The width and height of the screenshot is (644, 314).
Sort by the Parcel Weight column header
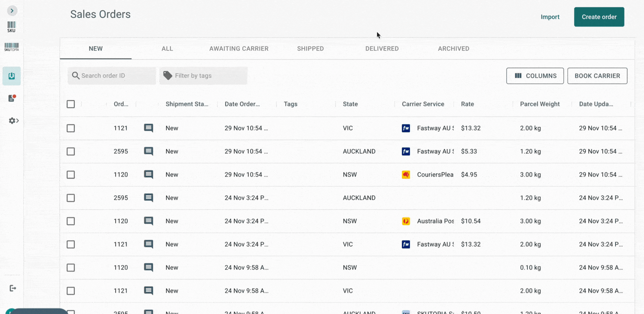tap(540, 104)
